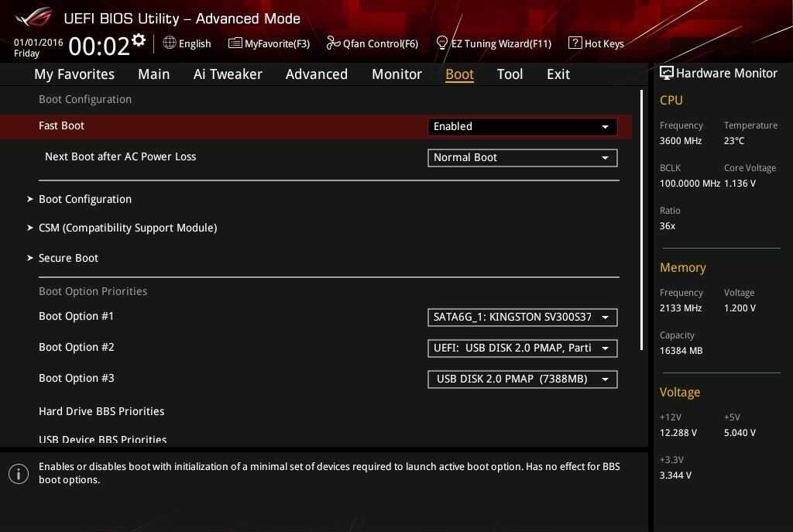Launch EZ Tuning Wizard(F11) bulb icon
This screenshot has width=793, height=532.
[442, 43]
